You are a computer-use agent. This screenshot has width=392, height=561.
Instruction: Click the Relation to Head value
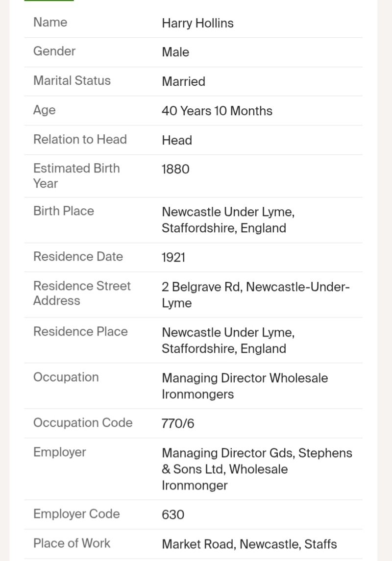(176, 140)
